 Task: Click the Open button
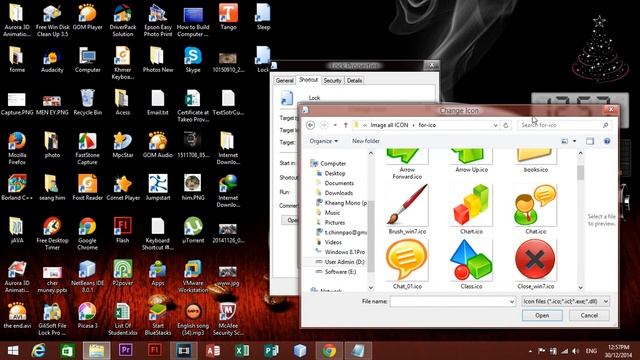[542, 316]
